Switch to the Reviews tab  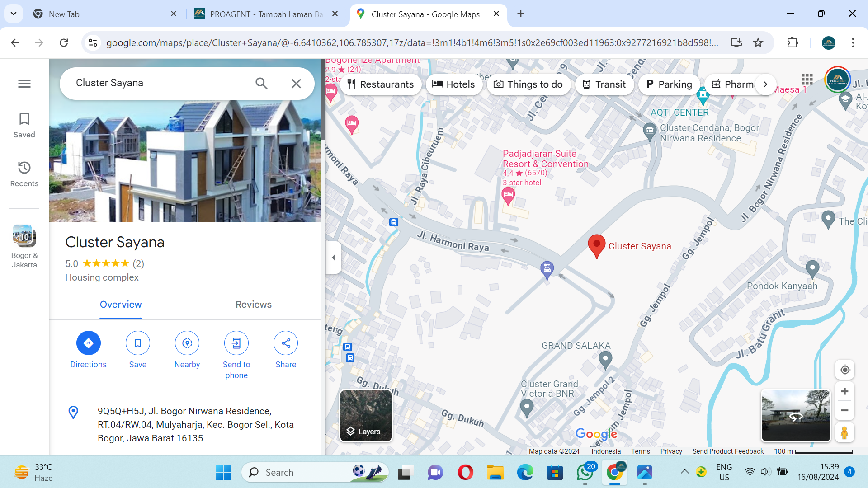[x=253, y=305]
